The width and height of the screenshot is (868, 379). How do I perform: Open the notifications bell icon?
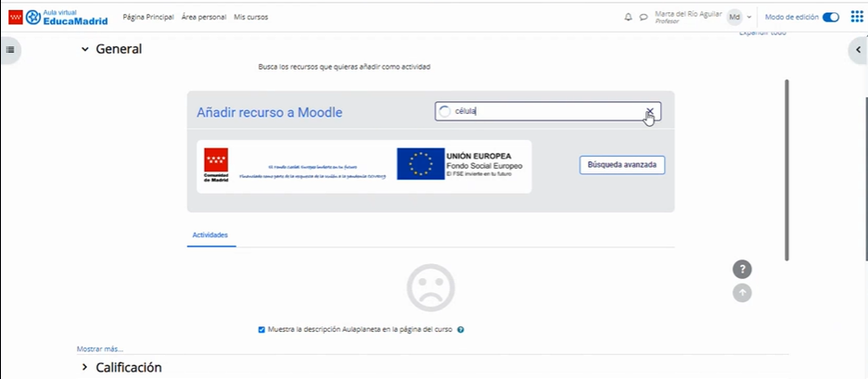click(628, 17)
